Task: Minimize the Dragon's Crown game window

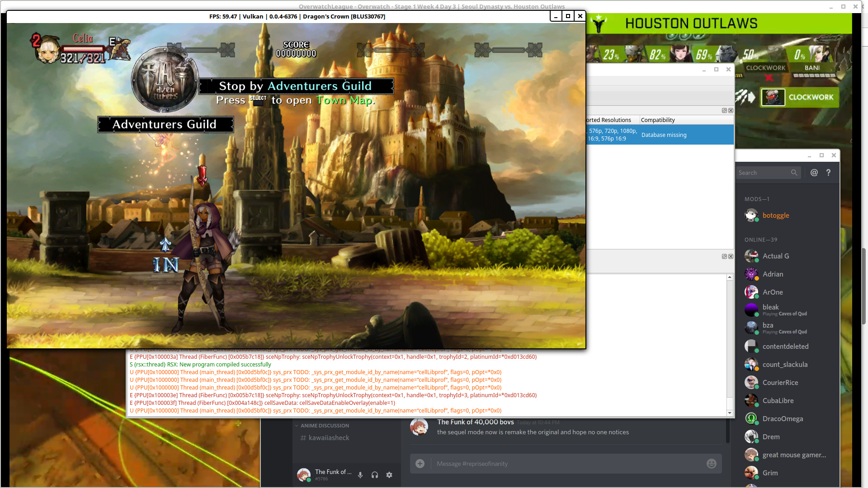Action: (556, 16)
